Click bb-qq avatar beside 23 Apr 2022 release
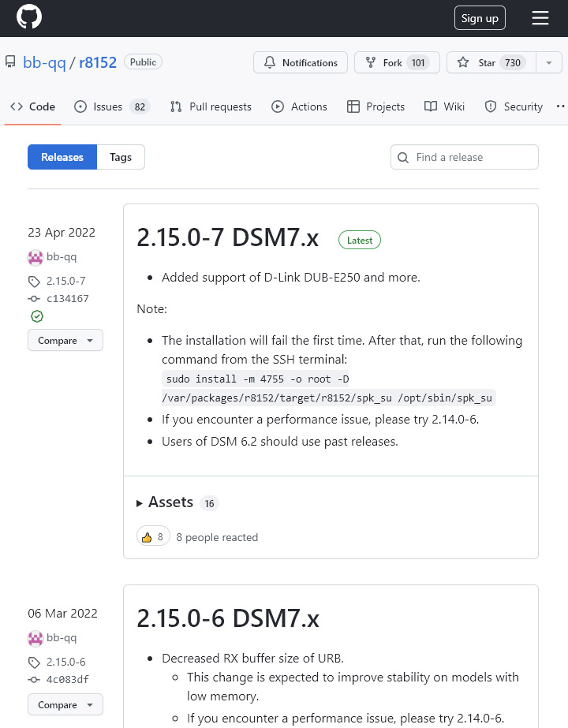568x728 pixels. coord(35,257)
